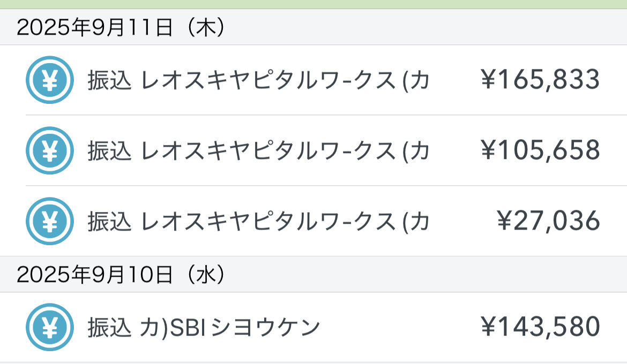The image size is (627, 364).
Task: Tap the truncated (カ text in the ¥165,833 row
Action: click(x=415, y=80)
